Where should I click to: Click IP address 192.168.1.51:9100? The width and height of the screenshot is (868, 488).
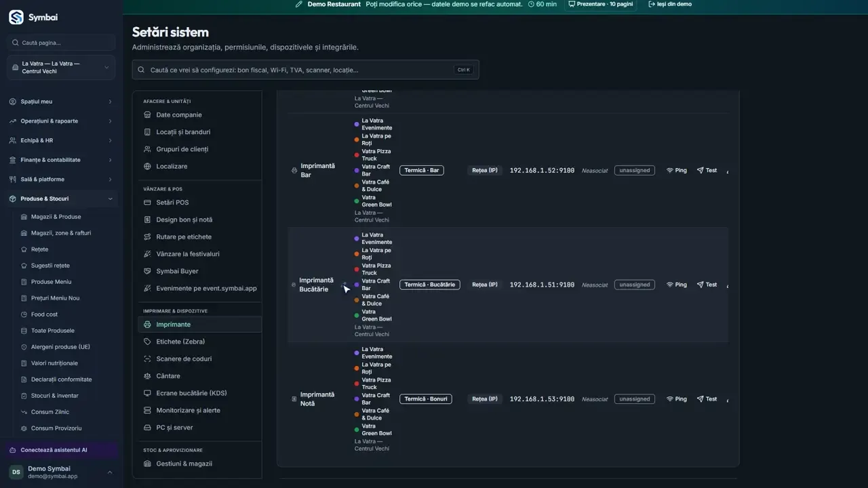click(542, 285)
